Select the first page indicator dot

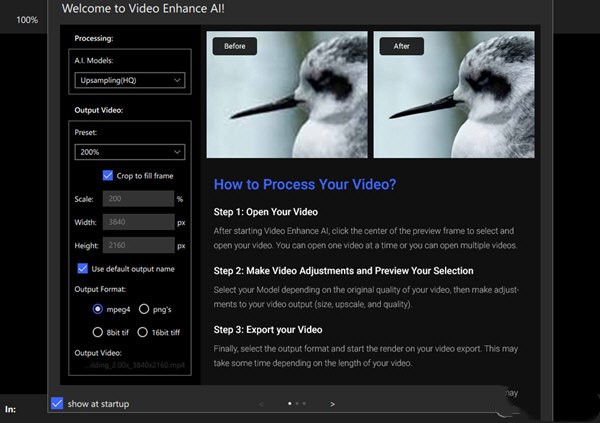tap(290, 403)
